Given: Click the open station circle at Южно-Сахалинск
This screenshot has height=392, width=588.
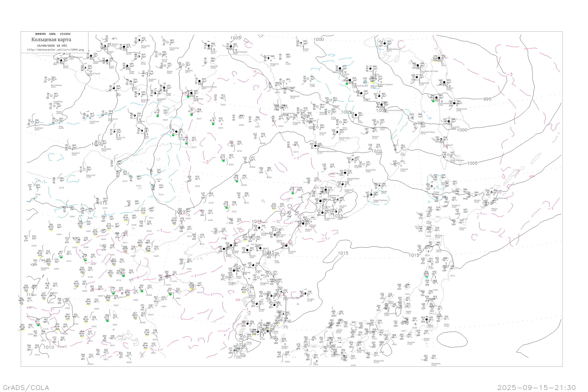Looking at the screenshot, I should 448,155.
